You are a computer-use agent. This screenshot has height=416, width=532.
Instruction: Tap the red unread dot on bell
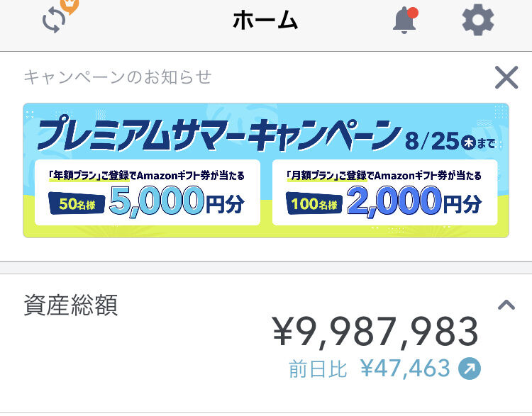click(x=414, y=12)
